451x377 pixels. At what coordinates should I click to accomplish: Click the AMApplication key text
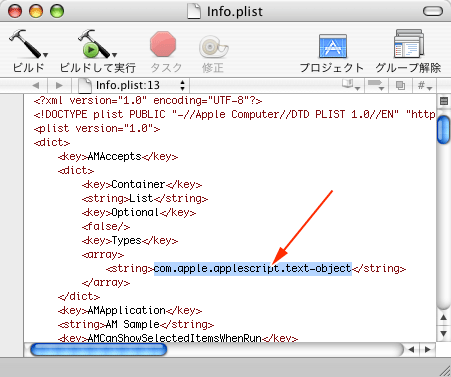coord(127,310)
